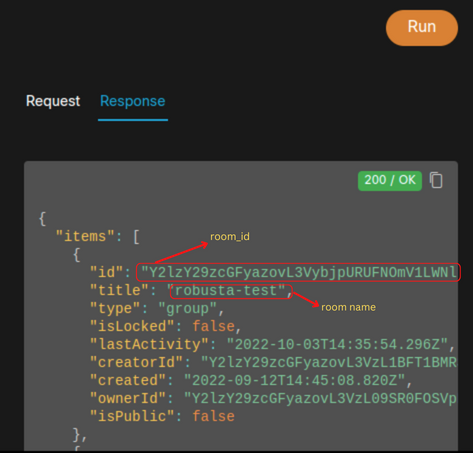Click the room name annotation label
Screen dimensions: 473x453
click(x=348, y=307)
